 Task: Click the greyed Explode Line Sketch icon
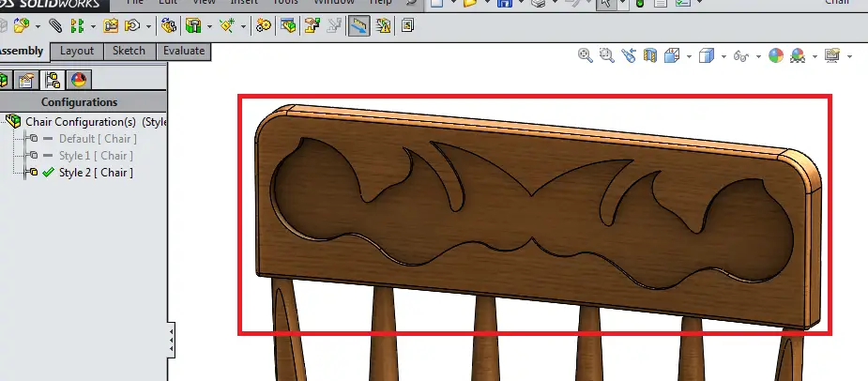[334, 25]
